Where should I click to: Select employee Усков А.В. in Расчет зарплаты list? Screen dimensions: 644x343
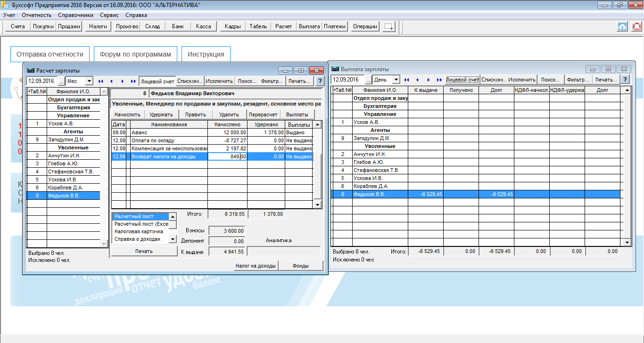pos(61,123)
